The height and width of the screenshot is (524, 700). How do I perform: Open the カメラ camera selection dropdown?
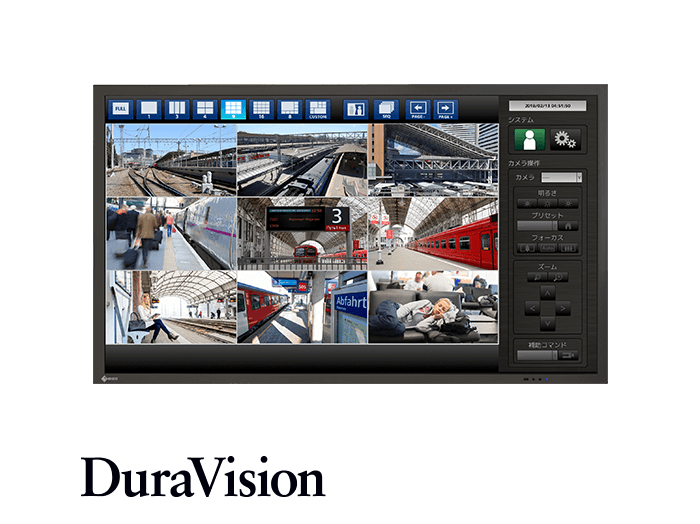pyautogui.click(x=562, y=177)
